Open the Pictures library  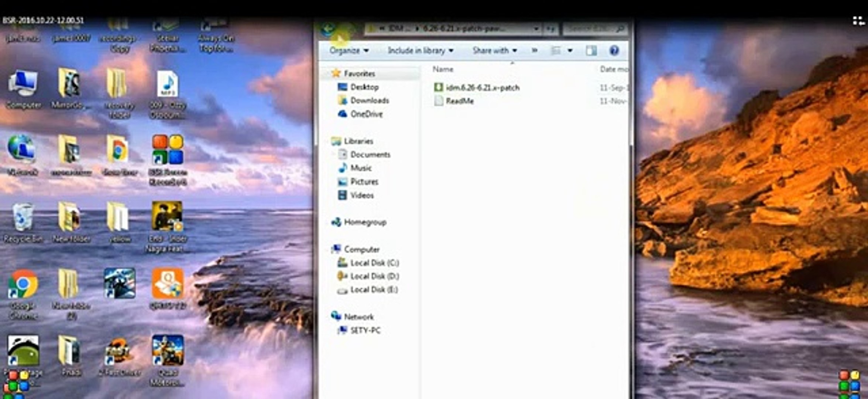(358, 181)
